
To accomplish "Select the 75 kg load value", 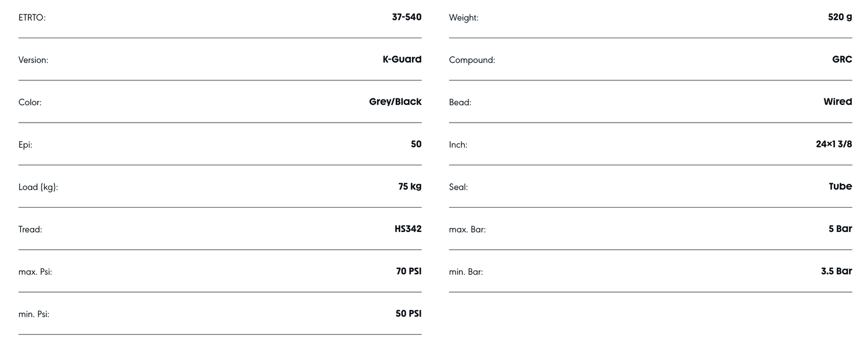I will coord(410,186).
